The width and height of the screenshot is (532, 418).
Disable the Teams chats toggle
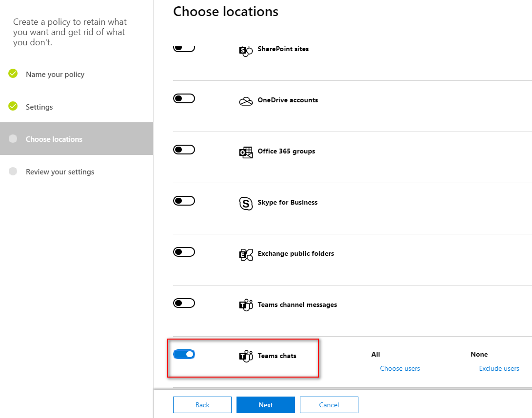click(x=184, y=354)
